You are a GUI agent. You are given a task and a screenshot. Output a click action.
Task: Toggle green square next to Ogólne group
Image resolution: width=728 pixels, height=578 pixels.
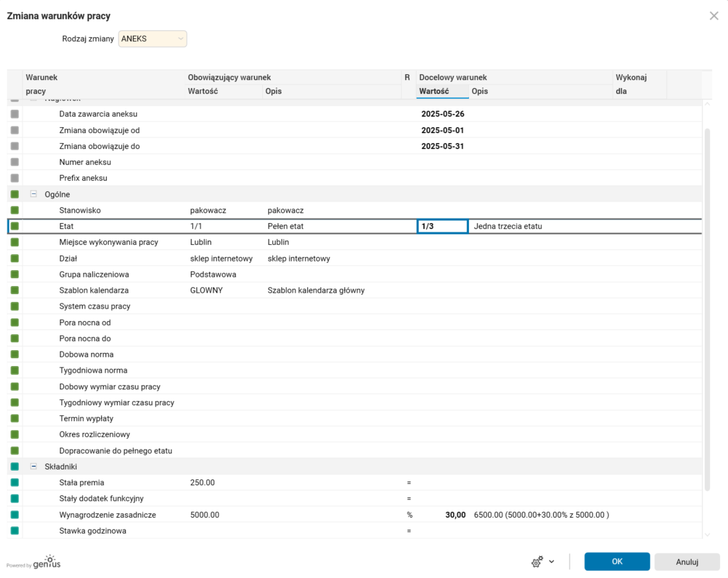[15, 195]
